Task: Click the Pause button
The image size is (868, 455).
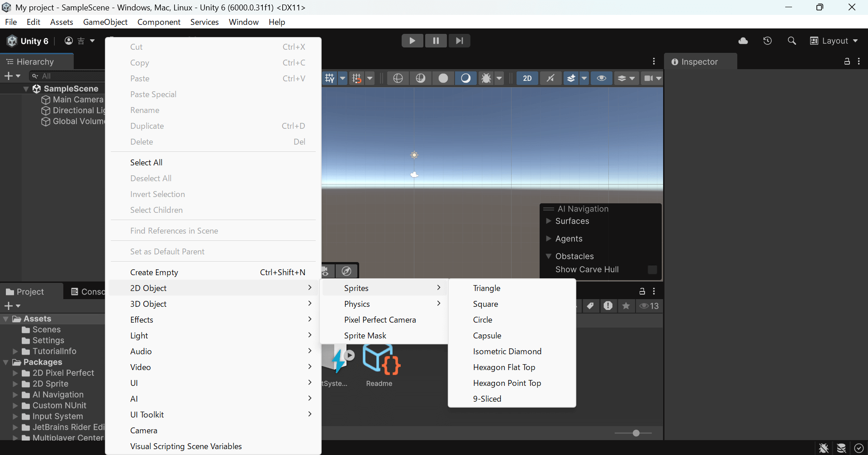Action: pos(436,41)
